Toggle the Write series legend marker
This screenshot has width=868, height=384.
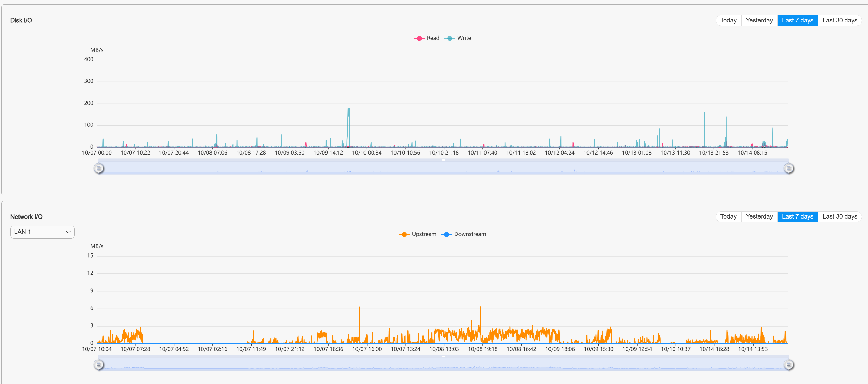450,38
